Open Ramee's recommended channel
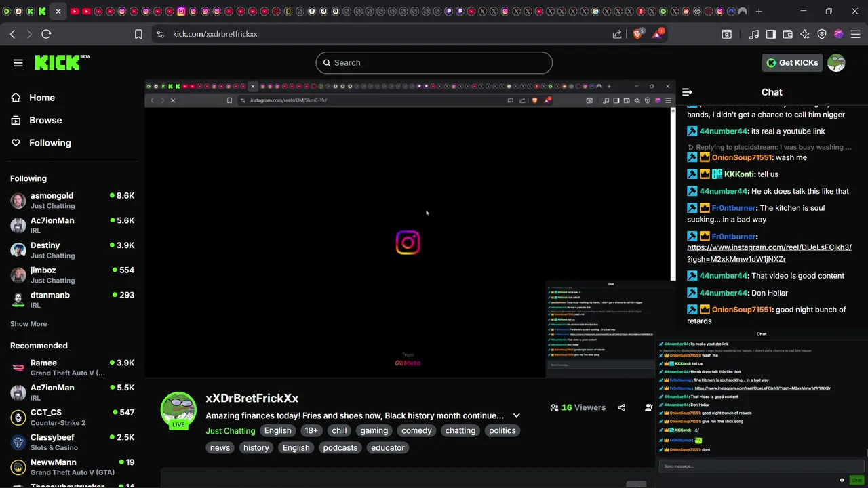868x488 pixels. 73,367
